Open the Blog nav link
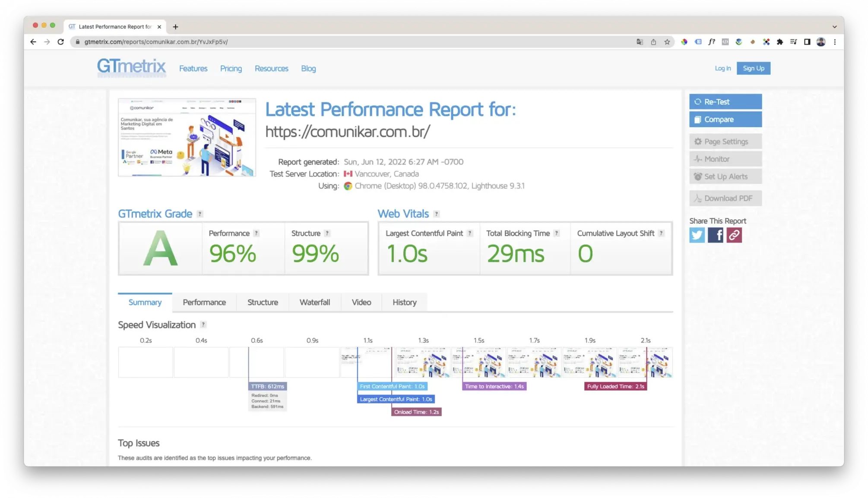Image resolution: width=868 pixels, height=498 pixels. point(308,69)
